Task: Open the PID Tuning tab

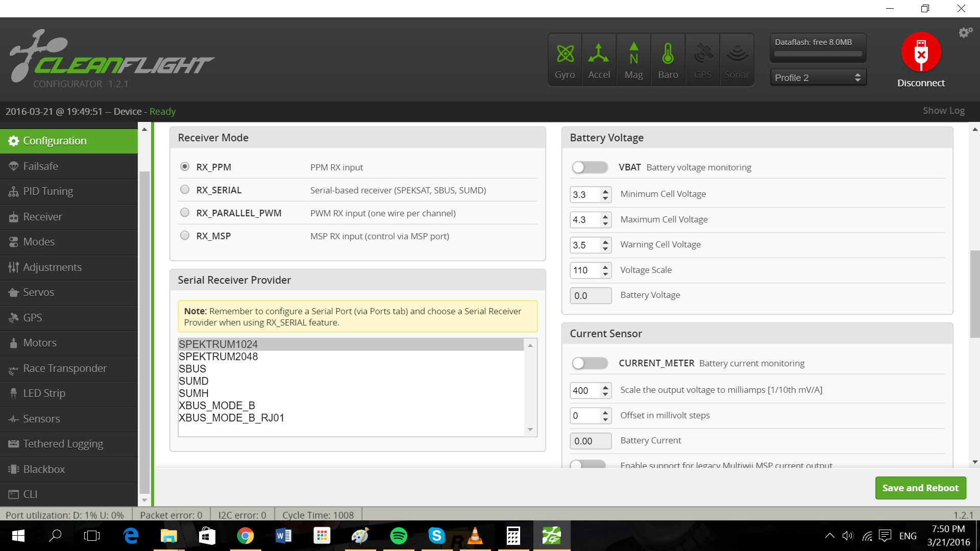Action: pyautogui.click(x=48, y=191)
